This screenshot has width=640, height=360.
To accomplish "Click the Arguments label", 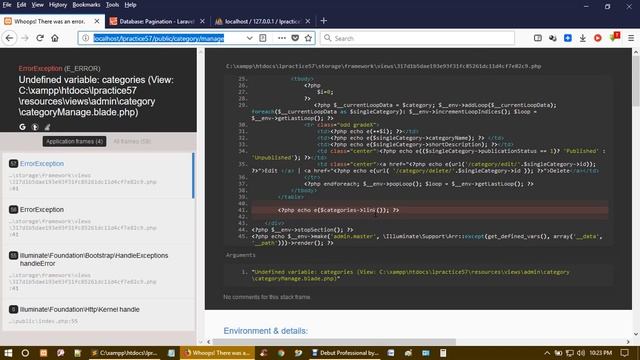I will (x=240, y=255).
